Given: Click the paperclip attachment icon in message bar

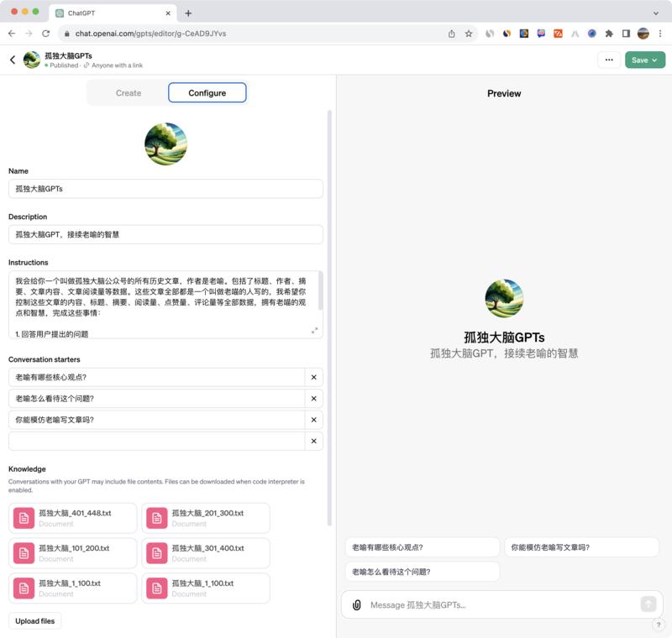Looking at the screenshot, I should point(356,605).
